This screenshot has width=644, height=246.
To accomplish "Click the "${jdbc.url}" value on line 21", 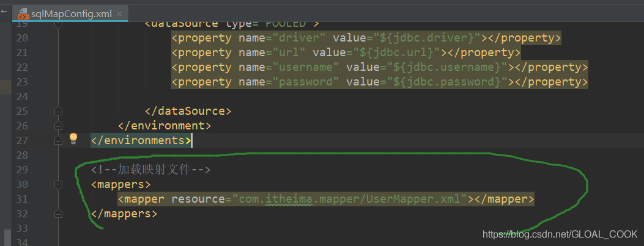I will pyautogui.click(x=397, y=53).
